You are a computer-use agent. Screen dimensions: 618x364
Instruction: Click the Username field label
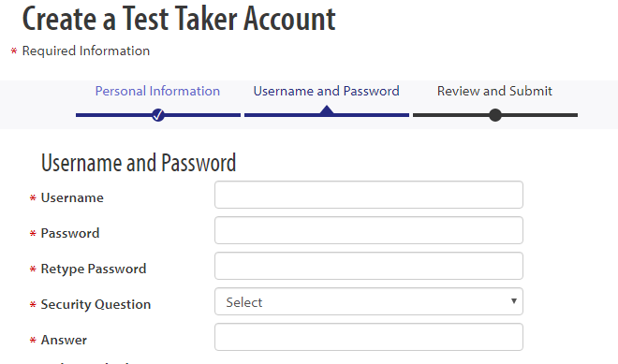pyautogui.click(x=72, y=197)
